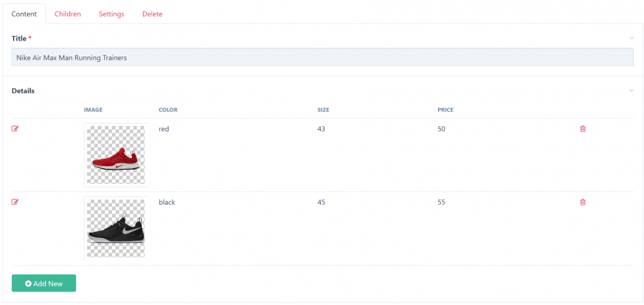Click the COLOR column header
Screen dimensions: 644x305
[x=168, y=110]
